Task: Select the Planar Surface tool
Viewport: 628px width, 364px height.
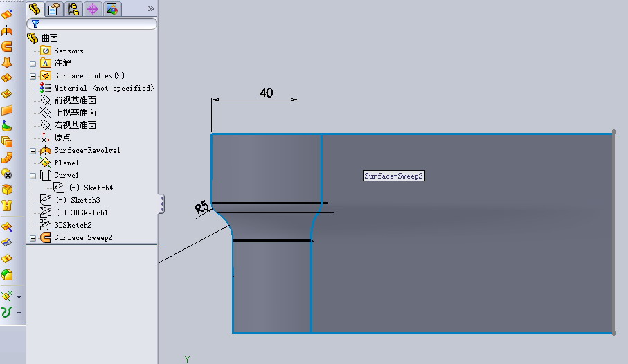Action: tap(7, 110)
